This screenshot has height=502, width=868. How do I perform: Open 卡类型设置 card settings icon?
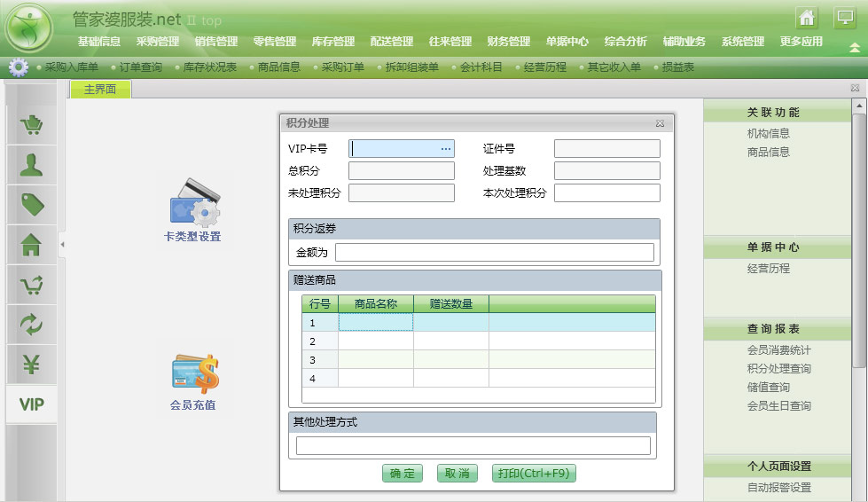[x=192, y=210]
